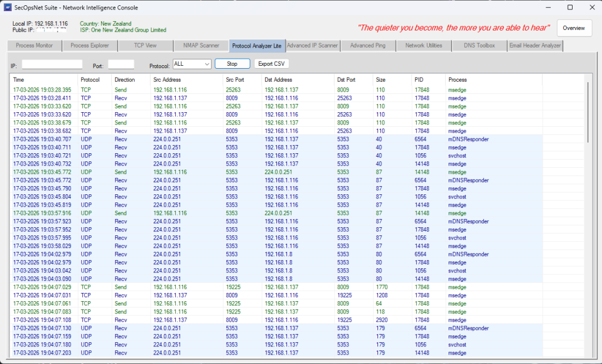This screenshot has width=602, height=364.
Task: Open the Protocol dropdown set to ALL
Action: [x=192, y=64]
